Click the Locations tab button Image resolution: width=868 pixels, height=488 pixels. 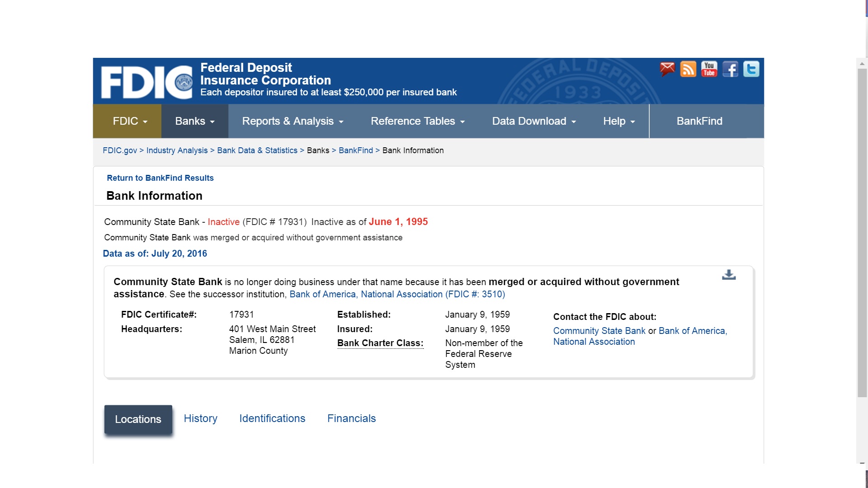pyautogui.click(x=138, y=418)
